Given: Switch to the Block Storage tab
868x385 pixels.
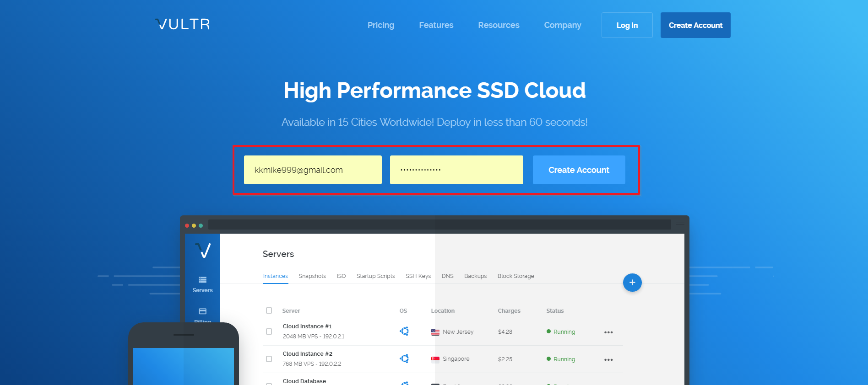Looking at the screenshot, I should pos(516,276).
